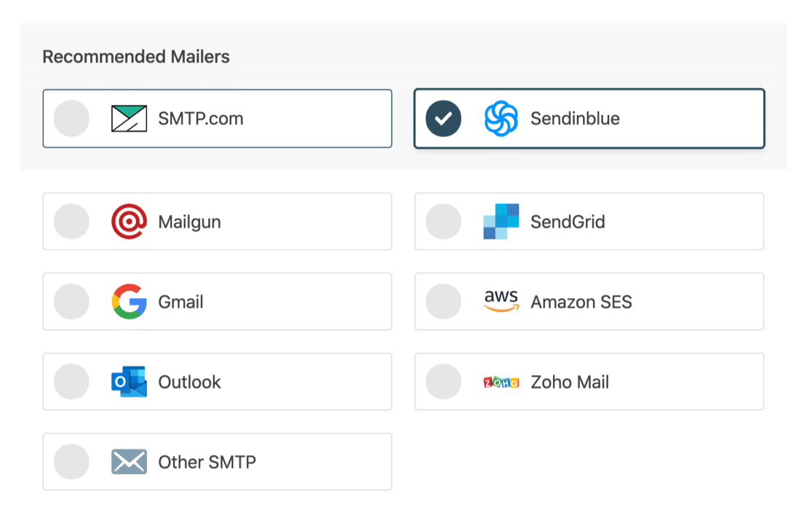Select the SendGrid radio button
Screen dimensions: 812x512
pyautogui.click(x=443, y=221)
